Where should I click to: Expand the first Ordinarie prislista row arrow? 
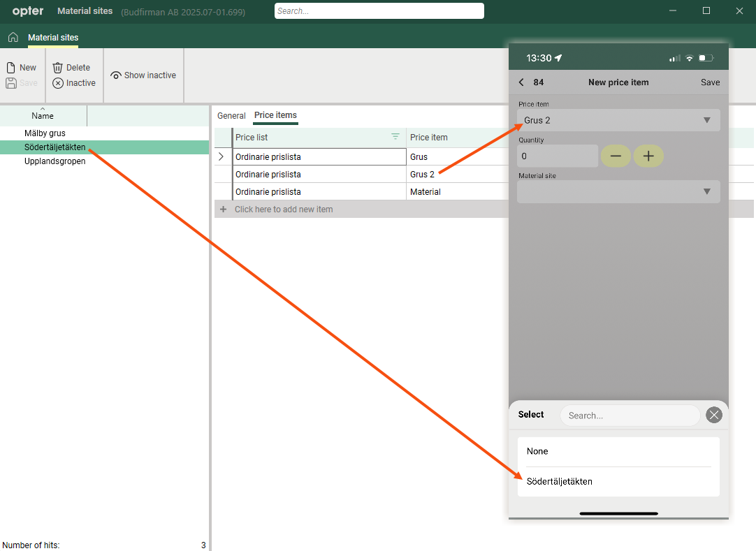[221, 156]
